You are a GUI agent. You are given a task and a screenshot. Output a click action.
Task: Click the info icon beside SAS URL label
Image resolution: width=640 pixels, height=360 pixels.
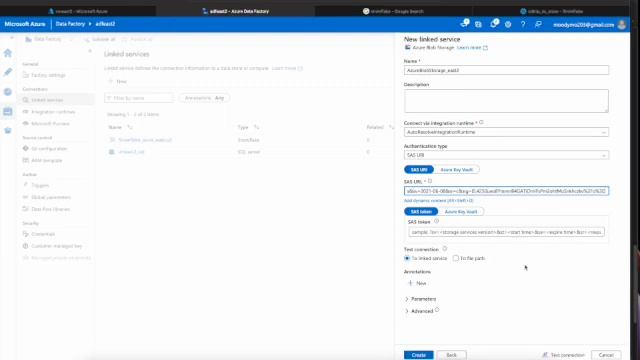[x=430, y=181]
